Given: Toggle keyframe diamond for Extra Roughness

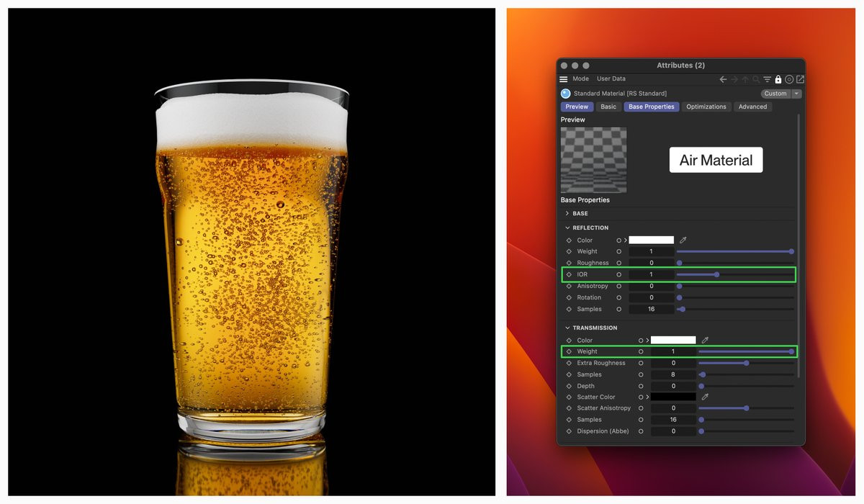Looking at the screenshot, I should [x=568, y=363].
